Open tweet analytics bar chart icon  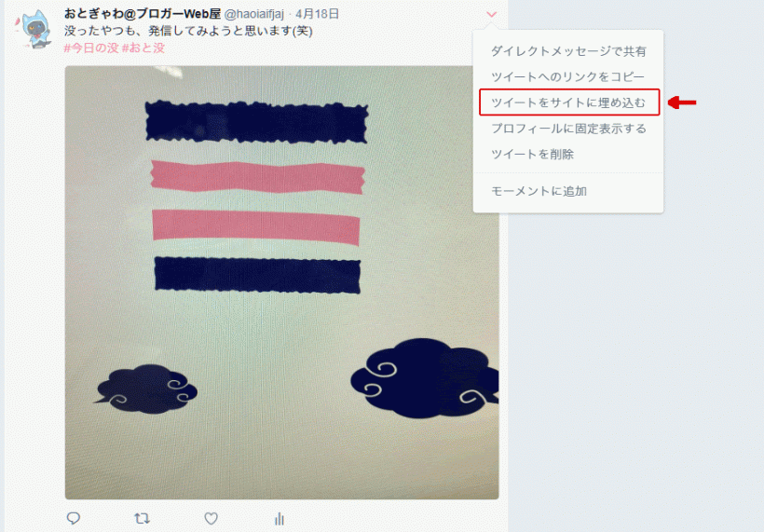pyautogui.click(x=280, y=518)
